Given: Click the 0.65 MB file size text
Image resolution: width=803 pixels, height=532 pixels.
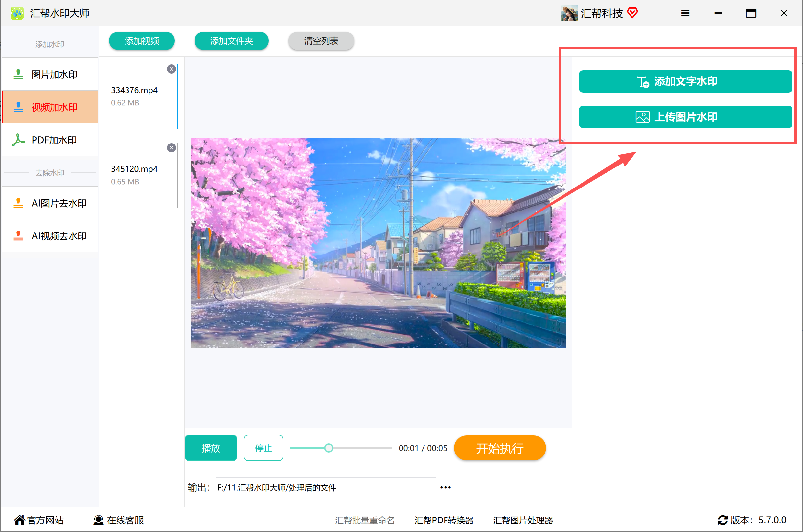Looking at the screenshot, I should (125, 182).
